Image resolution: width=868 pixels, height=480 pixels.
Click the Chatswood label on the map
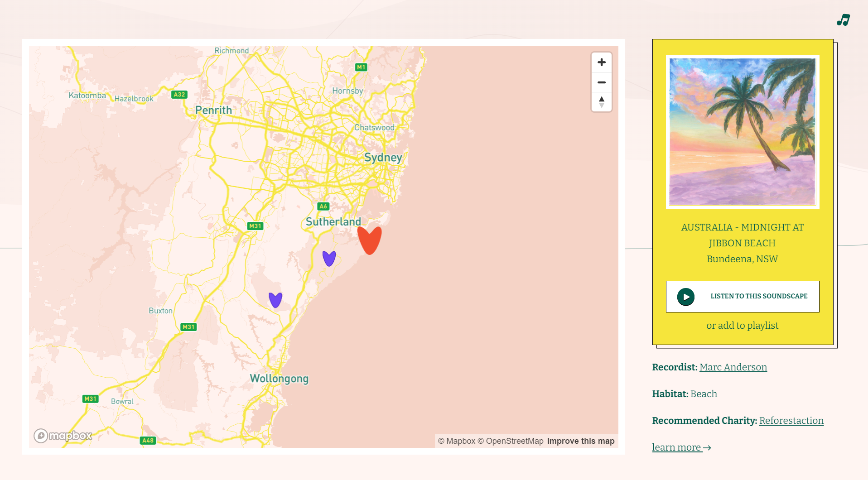tap(374, 128)
